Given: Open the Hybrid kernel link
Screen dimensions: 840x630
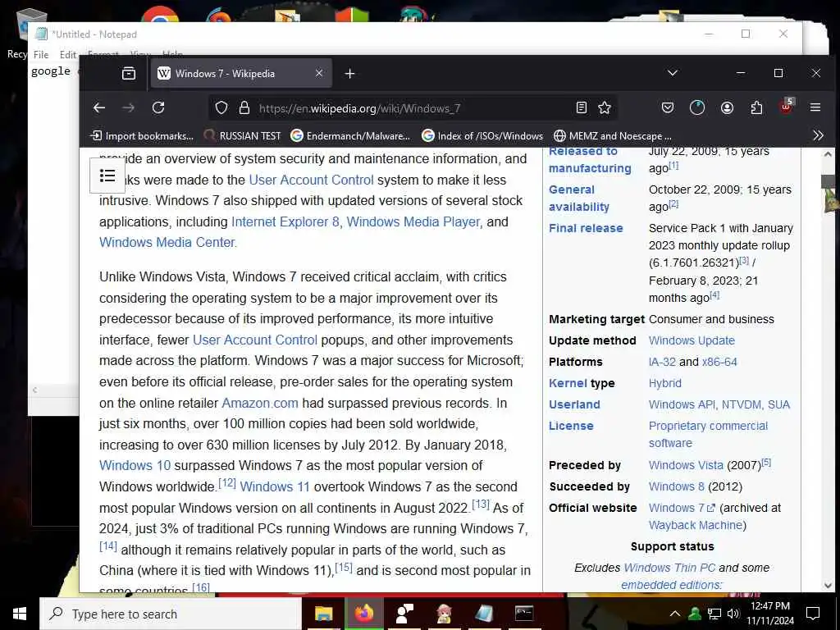Looking at the screenshot, I should (x=664, y=384).
